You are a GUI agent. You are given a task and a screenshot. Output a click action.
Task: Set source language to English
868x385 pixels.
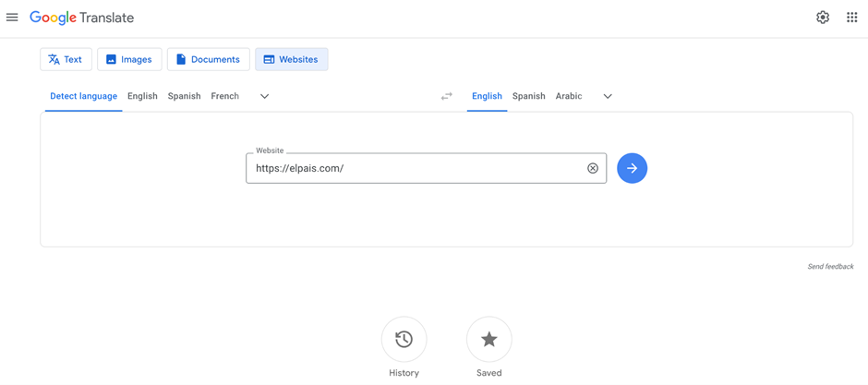pos(142,96)
